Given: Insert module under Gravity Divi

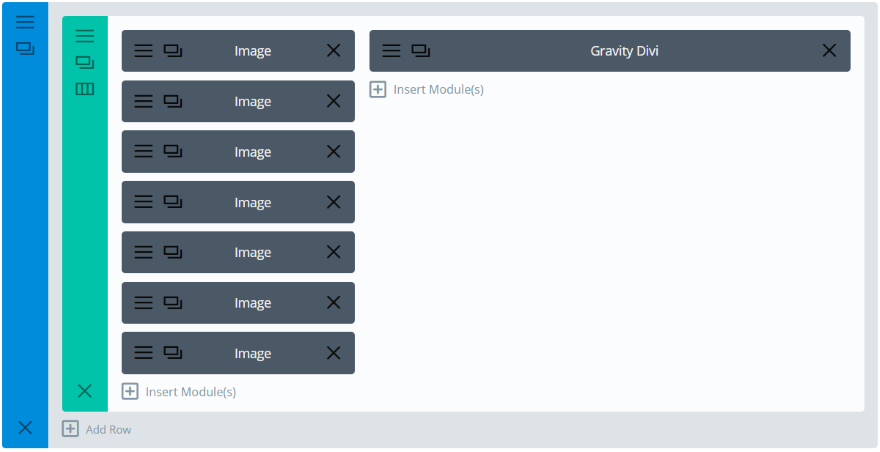Looking at the screenshot, I should [427, 89].
